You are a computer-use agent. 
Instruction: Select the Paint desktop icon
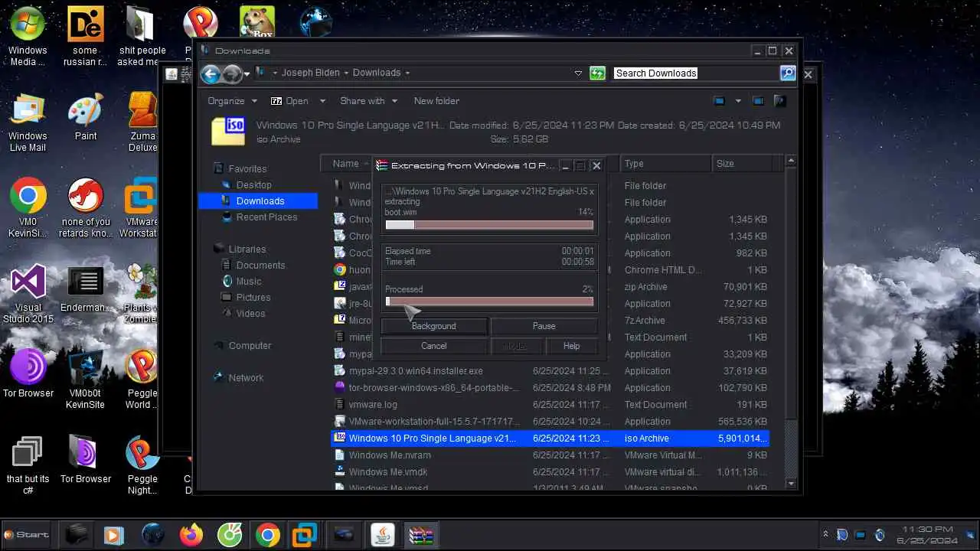coord(86,117)
